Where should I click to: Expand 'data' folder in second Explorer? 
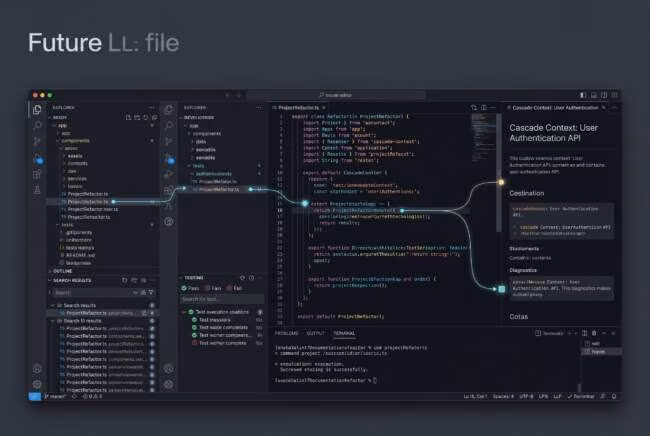(x=201, y=142)
